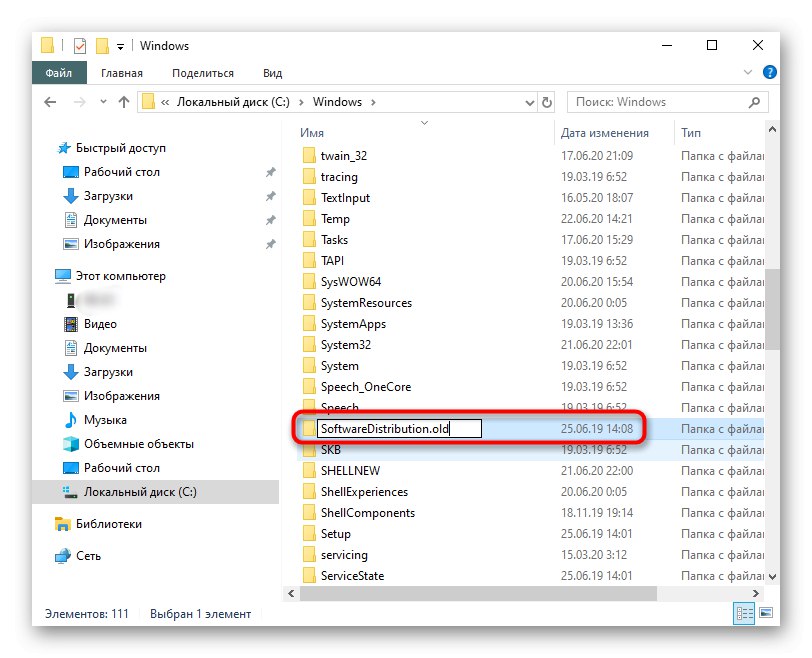Viewport: 812px width, 658px height.
Task: Click the Back navigation arrow
Action: point(50,101)
